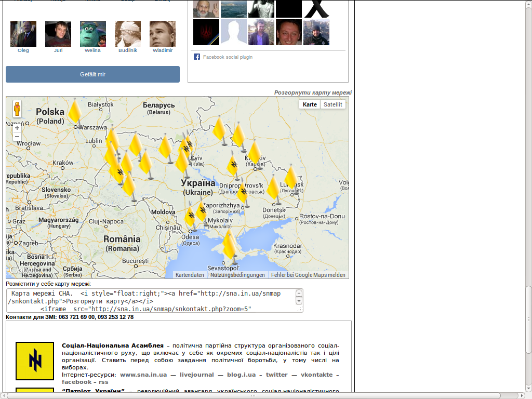Open the Розгорнути карту мережі link
Image resolution: width=532 pixels, height=399 pixels.
point(313,92)
